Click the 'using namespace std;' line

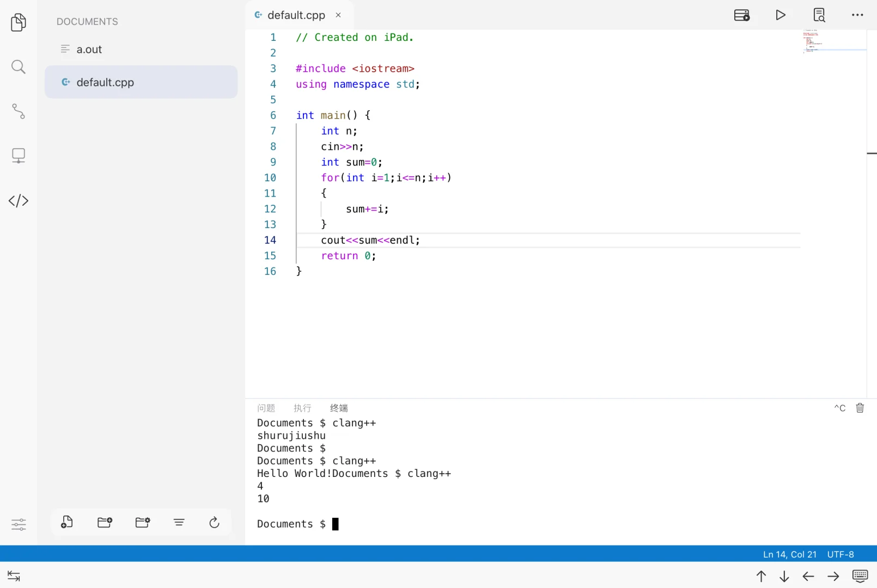(358, 84)
